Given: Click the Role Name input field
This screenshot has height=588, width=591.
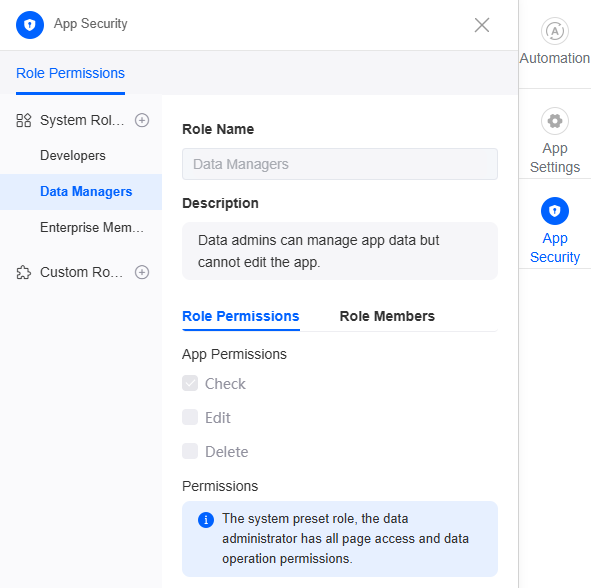Looking at the screenshot, I should pyautogui.click(x=340, y=164).
